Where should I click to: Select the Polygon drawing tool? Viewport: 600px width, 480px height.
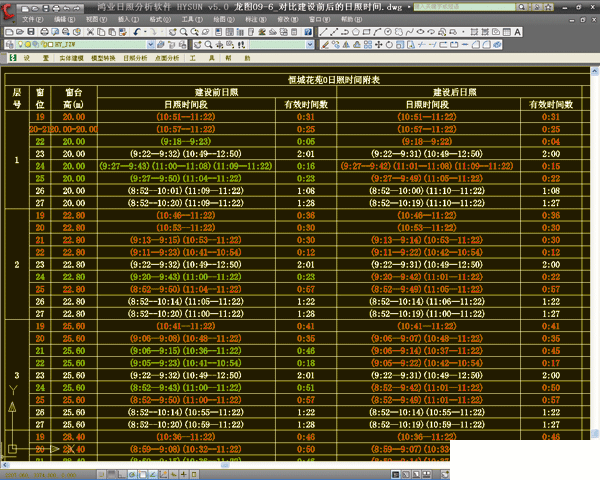point(356,32)
